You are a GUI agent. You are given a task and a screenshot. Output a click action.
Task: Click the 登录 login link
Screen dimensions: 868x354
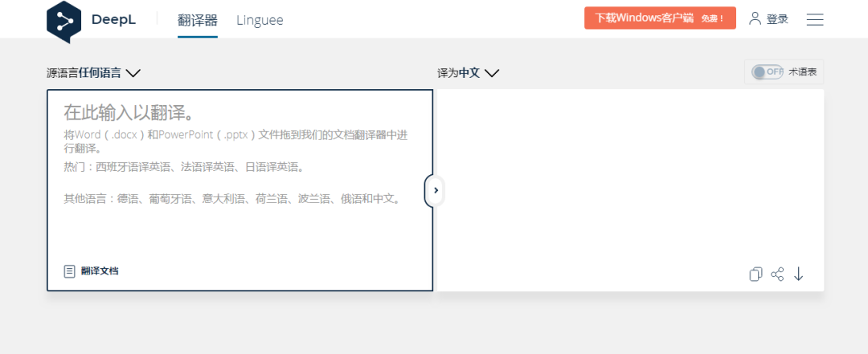[x=777, y=18]
